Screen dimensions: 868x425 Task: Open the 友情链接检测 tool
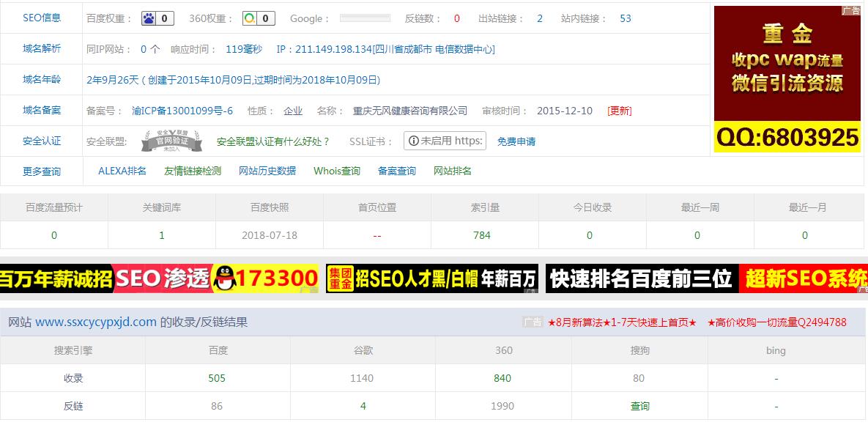tap(193, 171)
